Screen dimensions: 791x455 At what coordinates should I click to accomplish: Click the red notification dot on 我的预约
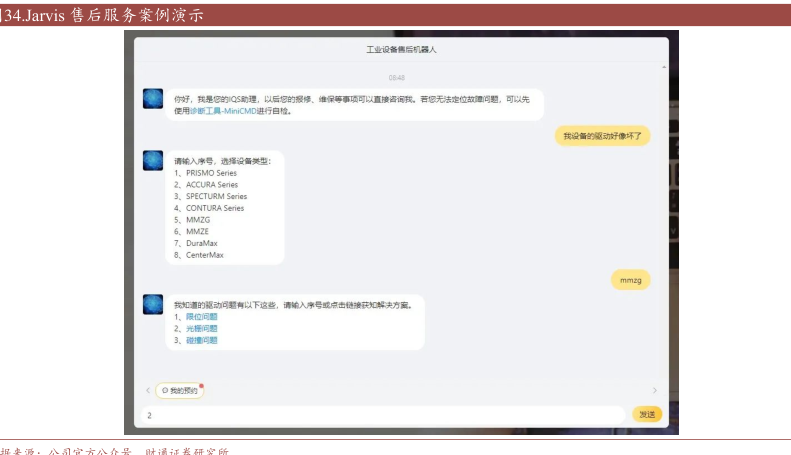[x=201, y=385]
